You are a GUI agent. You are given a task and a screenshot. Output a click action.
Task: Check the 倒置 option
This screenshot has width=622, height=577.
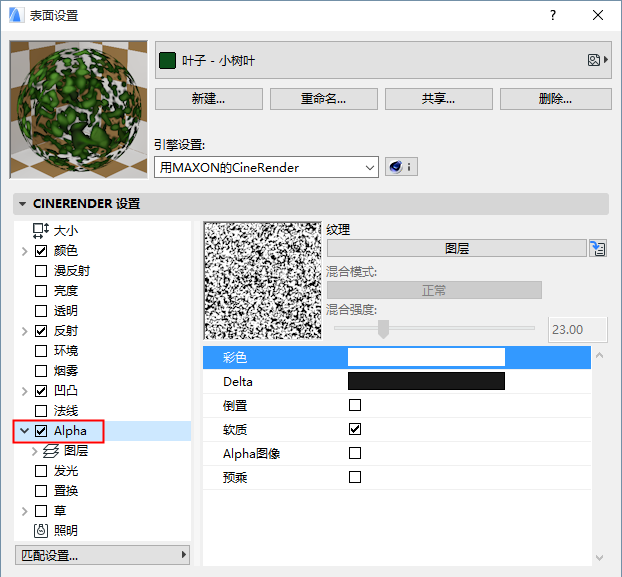[355, 405]
